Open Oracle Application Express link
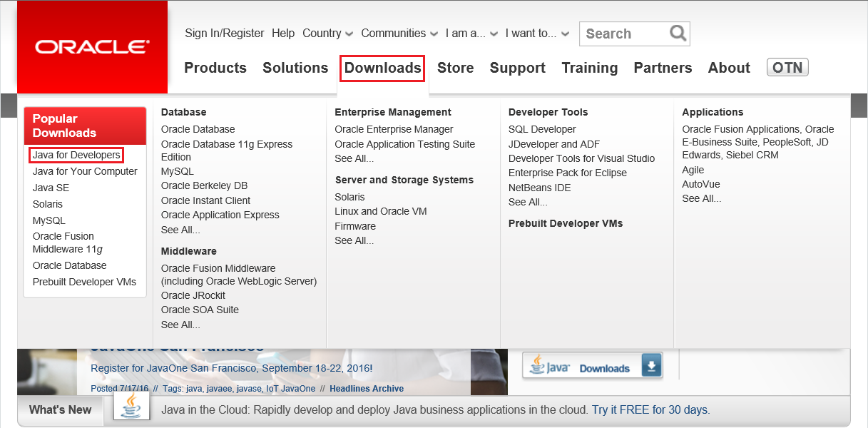The image size is (868, 428). click(x=220, y=215)
